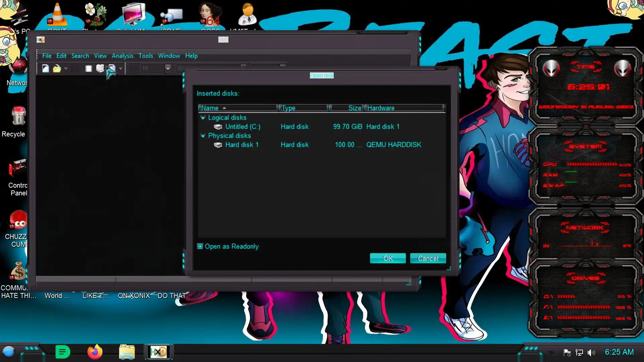Collapse the Logical disks group
This screenshot has width=644, height=362.
[x=203, y=118]
